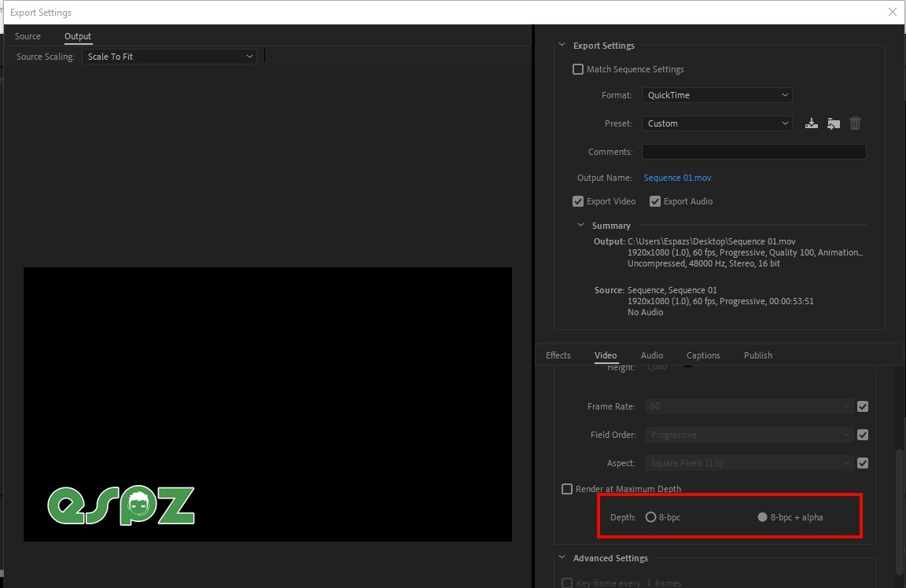The height and width of the screenshot is (588, 906).
Task: Enable Render at Maximum Depth
Action: pos(567,488)
